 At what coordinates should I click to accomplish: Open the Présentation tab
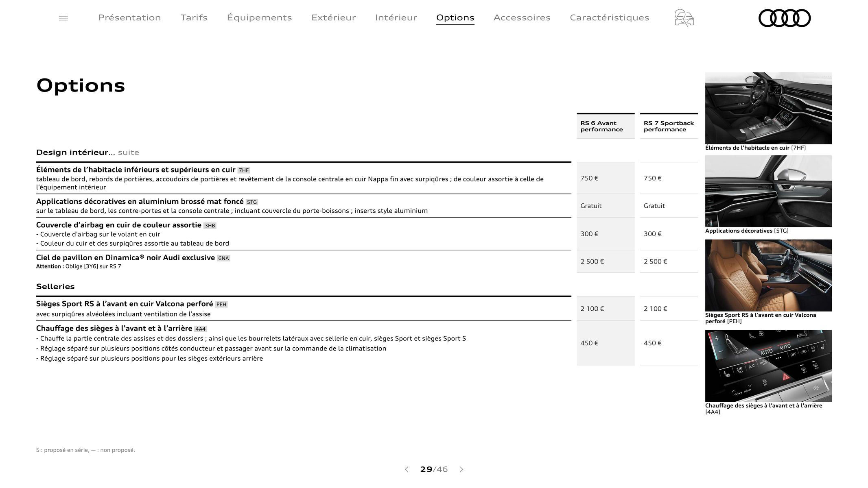click(x=130, y=17)
